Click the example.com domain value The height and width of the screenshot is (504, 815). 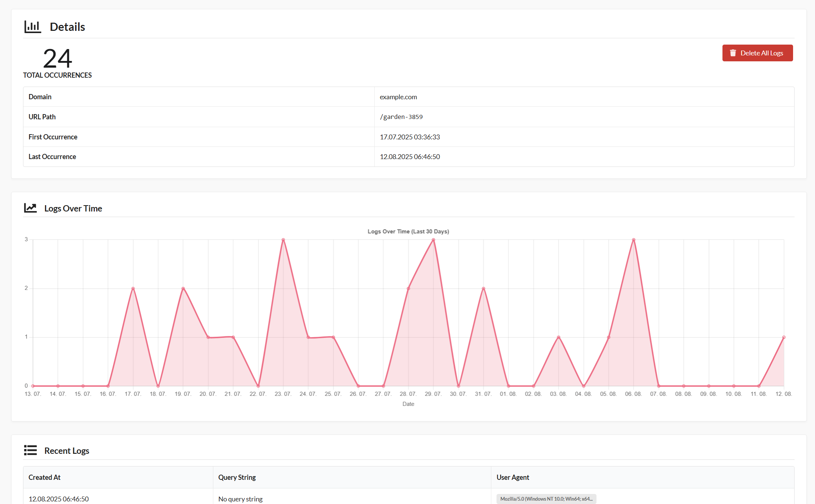pyautogui.click(x=398, y=97)
